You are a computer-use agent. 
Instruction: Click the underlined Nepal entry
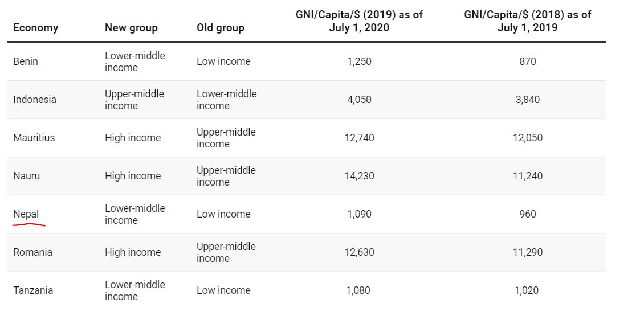(26, 214)
